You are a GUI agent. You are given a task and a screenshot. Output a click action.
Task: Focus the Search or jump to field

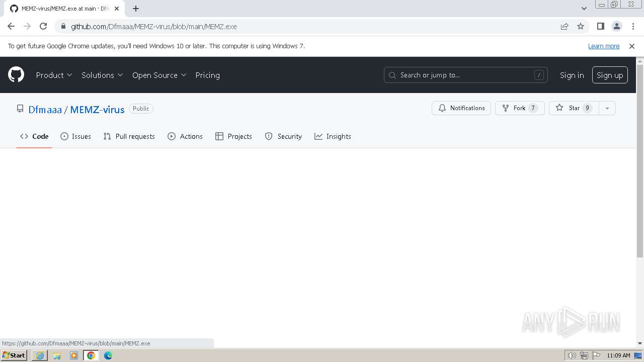click(x=465, y=75)
